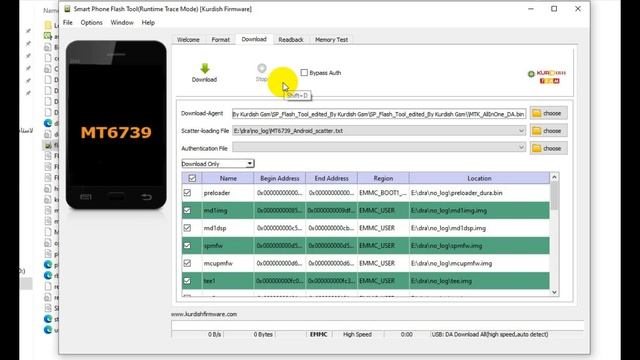Click the www.kurdishfirmware.com link

click(204, 314)
